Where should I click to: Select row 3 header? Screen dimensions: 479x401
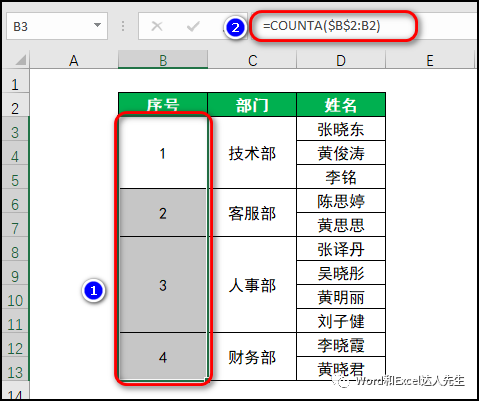pos(15,129)
